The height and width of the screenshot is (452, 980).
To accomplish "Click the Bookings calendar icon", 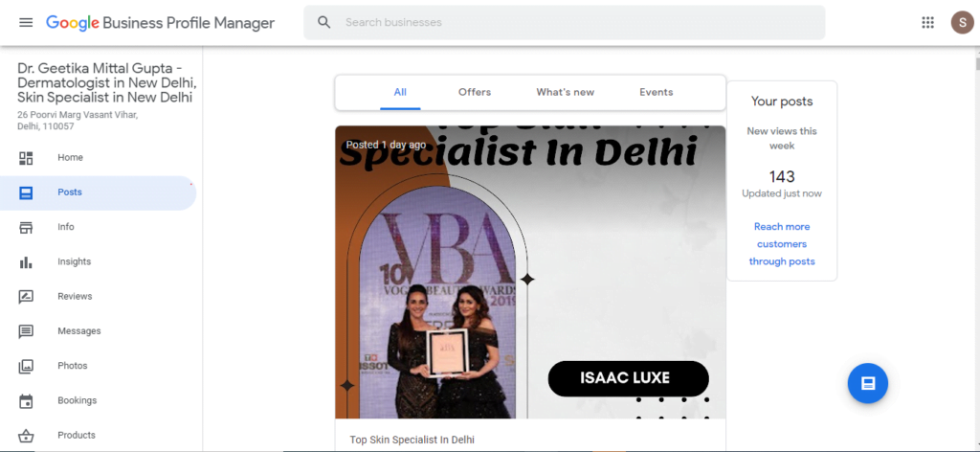I will pyautogui.click(x=26, y=400).
